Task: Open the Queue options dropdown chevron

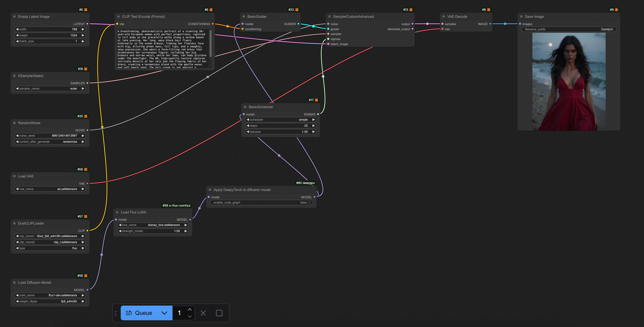Action: tap(164, 313)
